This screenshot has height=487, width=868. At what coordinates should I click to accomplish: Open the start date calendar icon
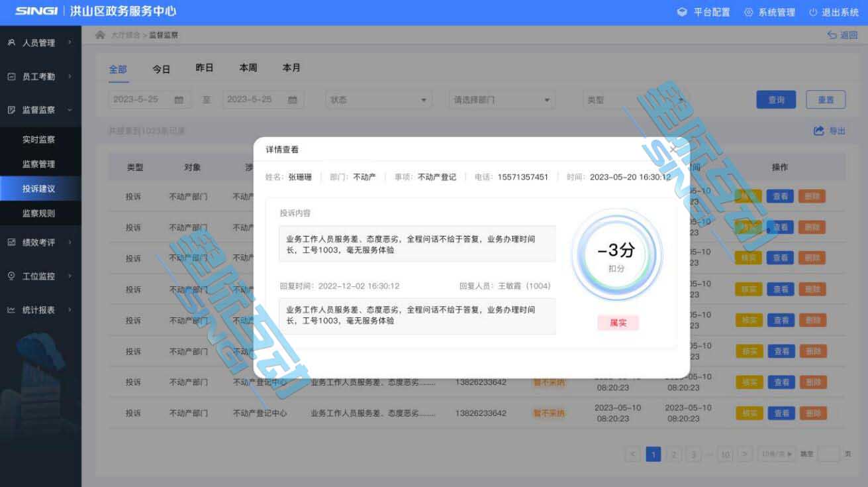click(179, 99)
